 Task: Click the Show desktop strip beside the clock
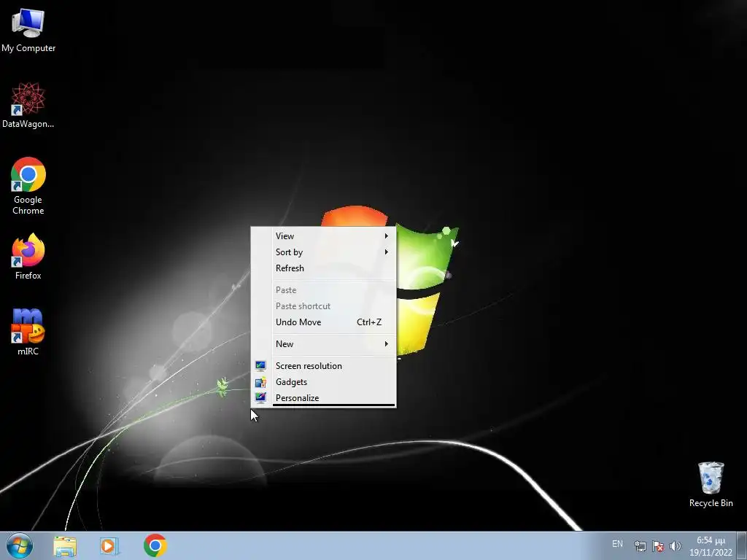(x=742, y=545)
